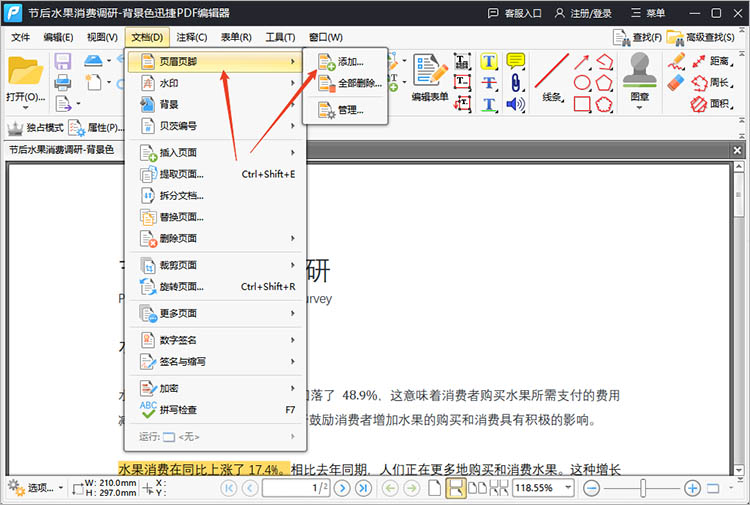This screenshot has height=505, width=750.
Task: Open the Options dropdown in status bar
Action: (x=35, y=488)
